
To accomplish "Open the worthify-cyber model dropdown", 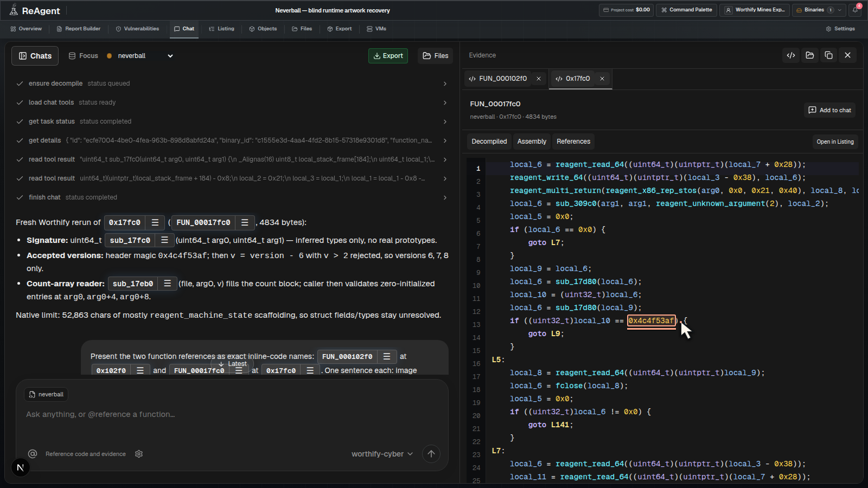I will click(x=382, y=454).
